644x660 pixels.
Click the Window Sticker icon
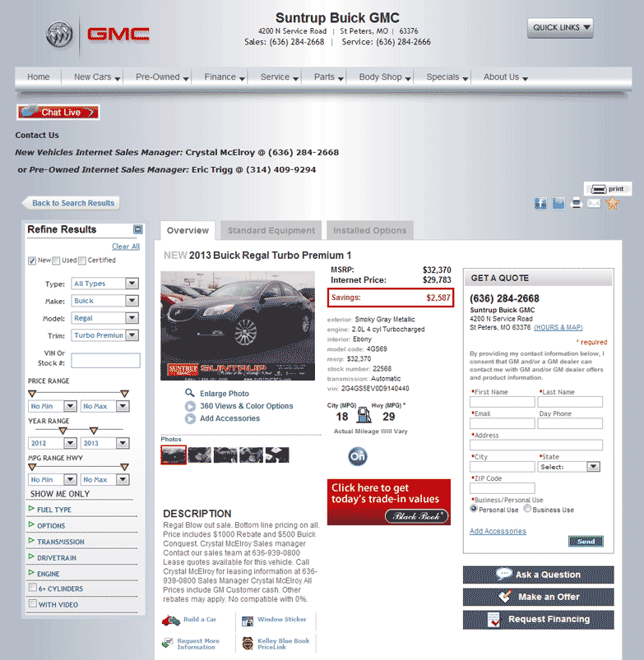[248, 621]
